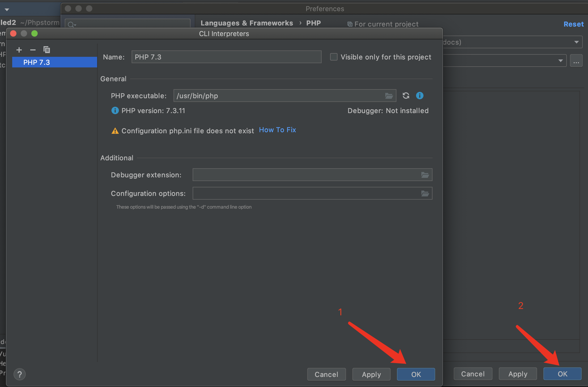
Task: Click Apply in CLI Interpreters dialog
Action: pyautogui.click(x=371, y=374)
